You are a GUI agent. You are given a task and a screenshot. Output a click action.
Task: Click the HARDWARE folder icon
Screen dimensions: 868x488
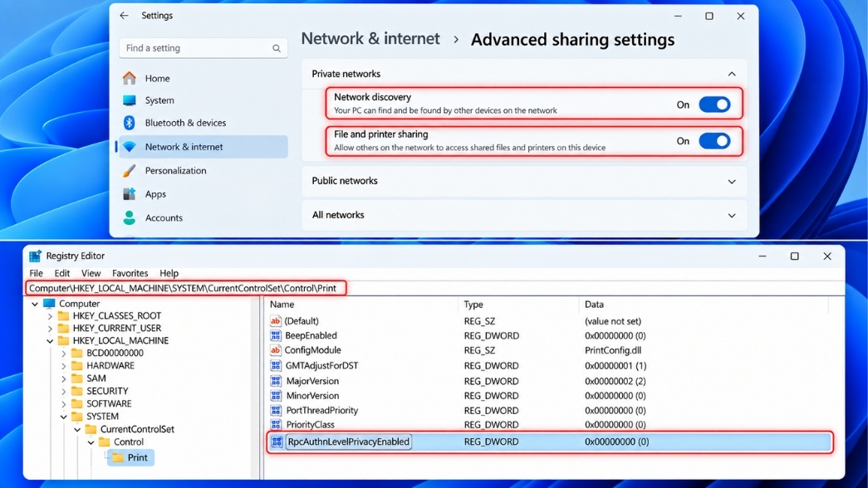(x=77, y=366)
